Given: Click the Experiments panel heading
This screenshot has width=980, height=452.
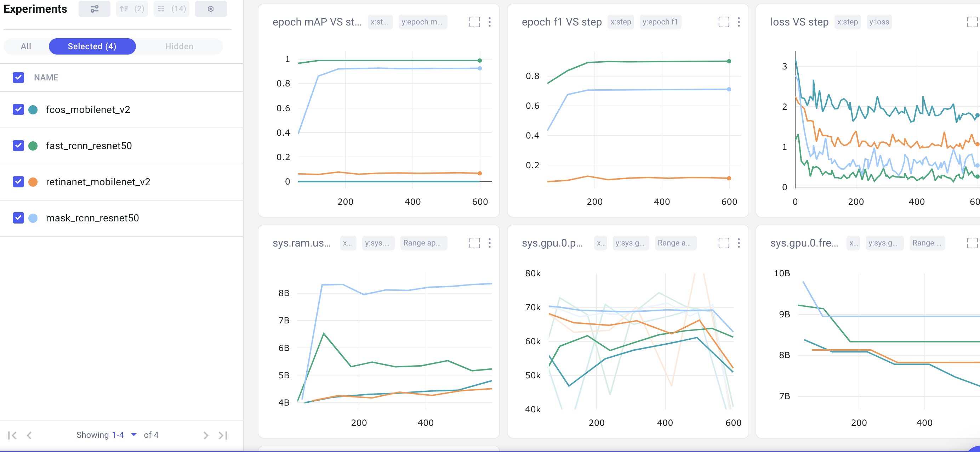Looking at the screenshot, I should tap(35, 9).
